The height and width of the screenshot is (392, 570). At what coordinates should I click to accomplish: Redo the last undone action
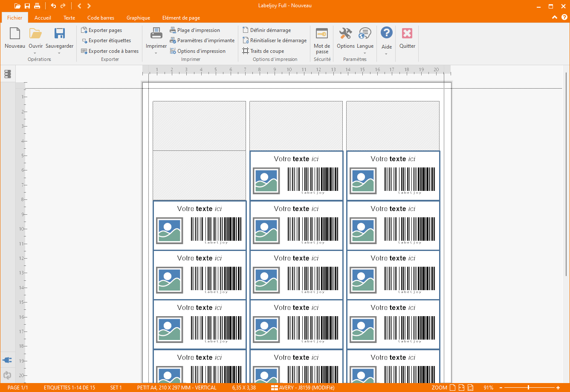(63, 6)
